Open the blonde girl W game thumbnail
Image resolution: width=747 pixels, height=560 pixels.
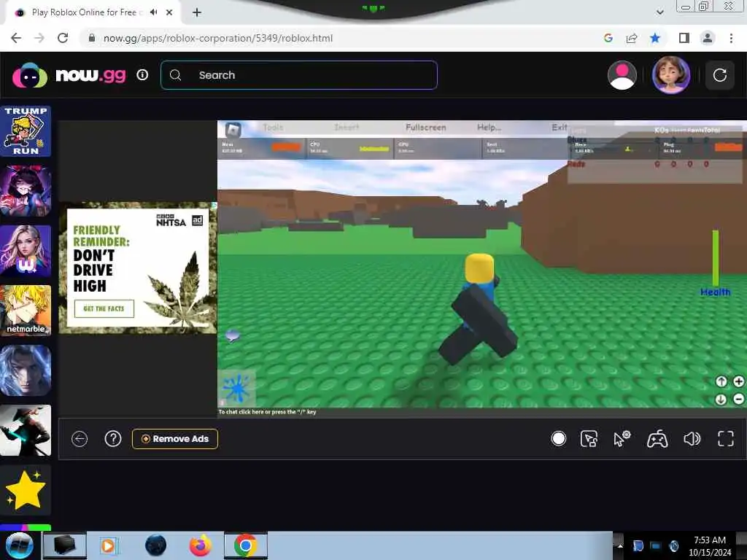[x=26, y=251]
